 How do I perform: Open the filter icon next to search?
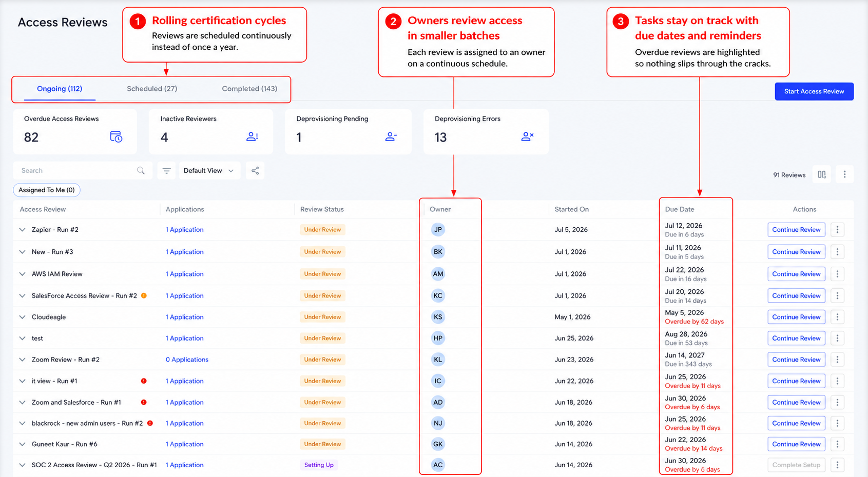[x=166, y=171]
